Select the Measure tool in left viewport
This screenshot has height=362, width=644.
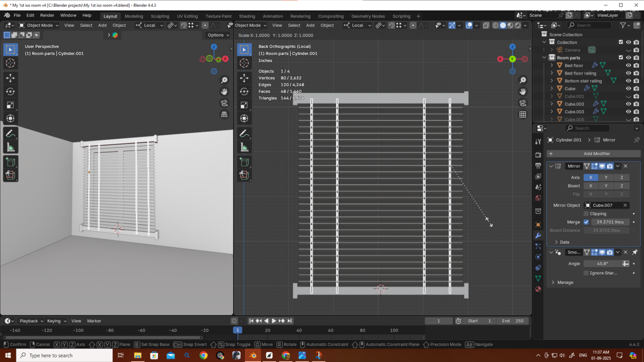(10, 147)
